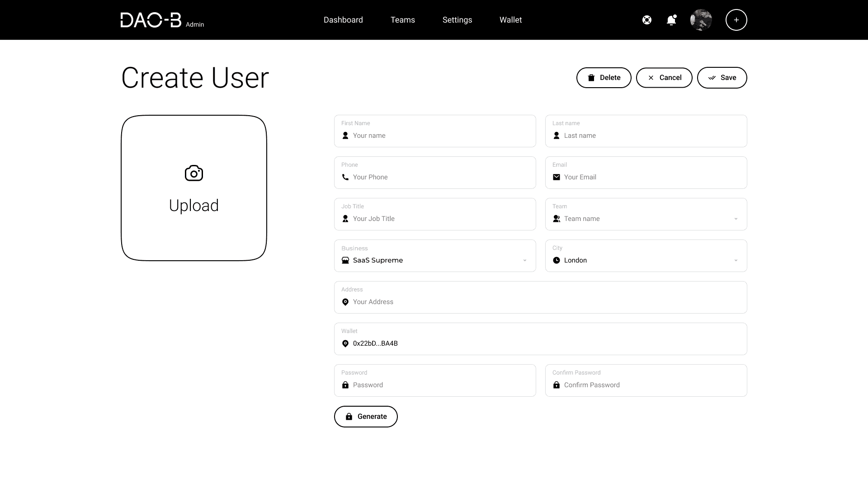The width and height of the screenshot is (868, 488).
Task: Click the person icon in Last name field
Action: (x=557, y=136)
